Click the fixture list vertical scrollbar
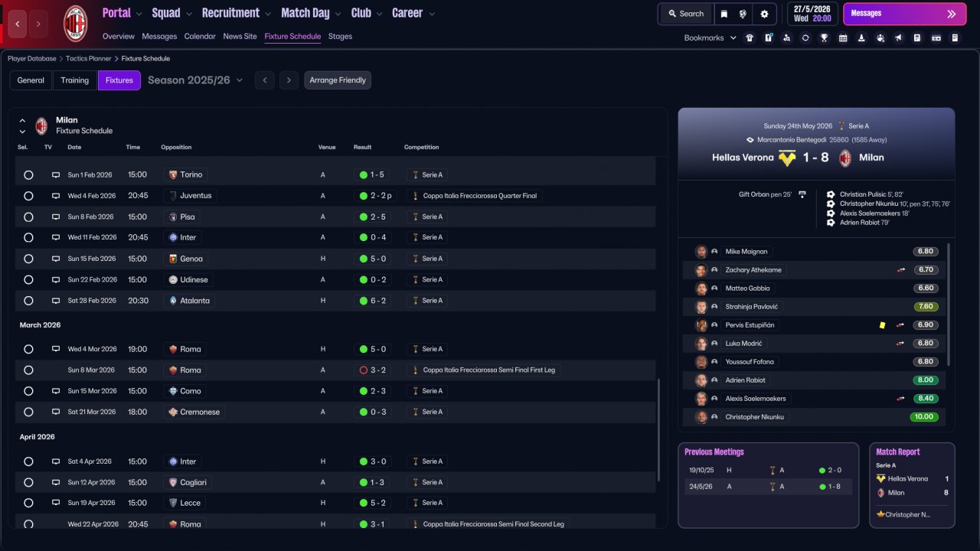Screen dimensions: 980x551 [658, 429]
